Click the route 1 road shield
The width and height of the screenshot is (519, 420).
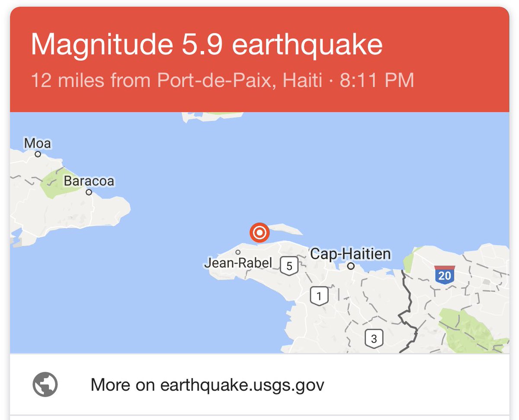319,296
